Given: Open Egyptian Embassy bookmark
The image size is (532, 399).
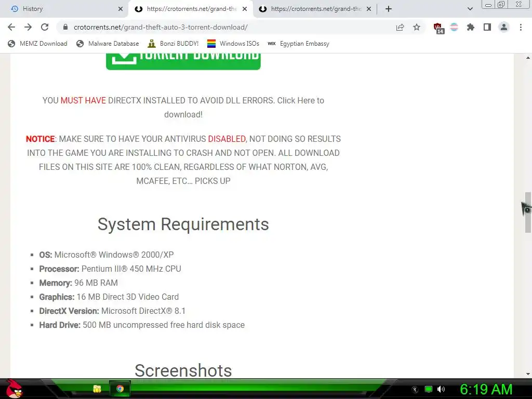Looking at the screenshot, I should click(x=299, y=44).
